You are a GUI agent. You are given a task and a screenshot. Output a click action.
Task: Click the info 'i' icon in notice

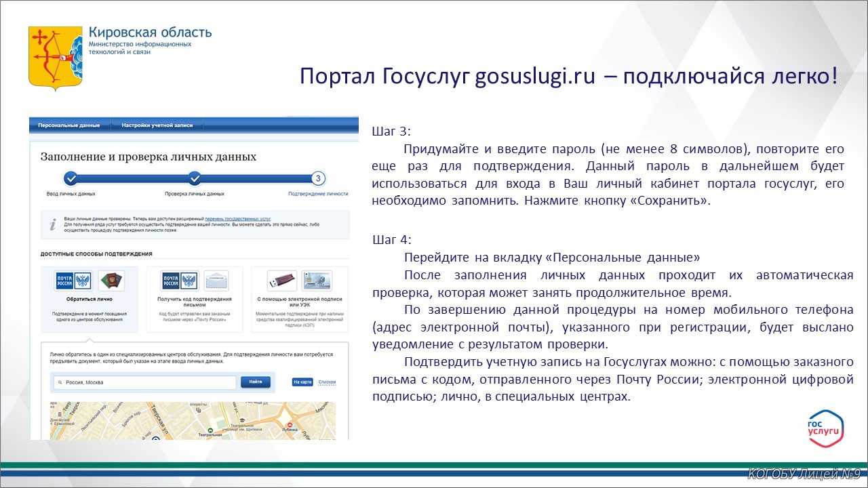[x=52, y=225]
